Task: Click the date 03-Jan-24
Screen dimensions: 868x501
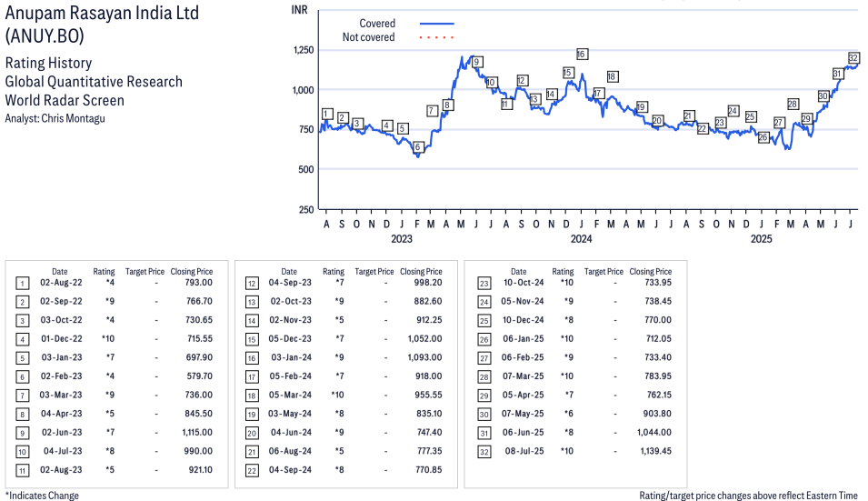Action: tap(291, 357)
